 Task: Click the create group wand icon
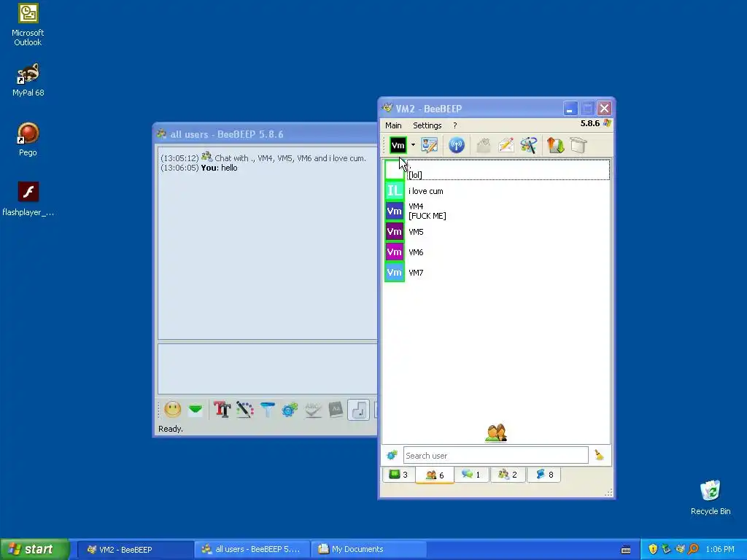pyautogui.click(x=529, y=145)
